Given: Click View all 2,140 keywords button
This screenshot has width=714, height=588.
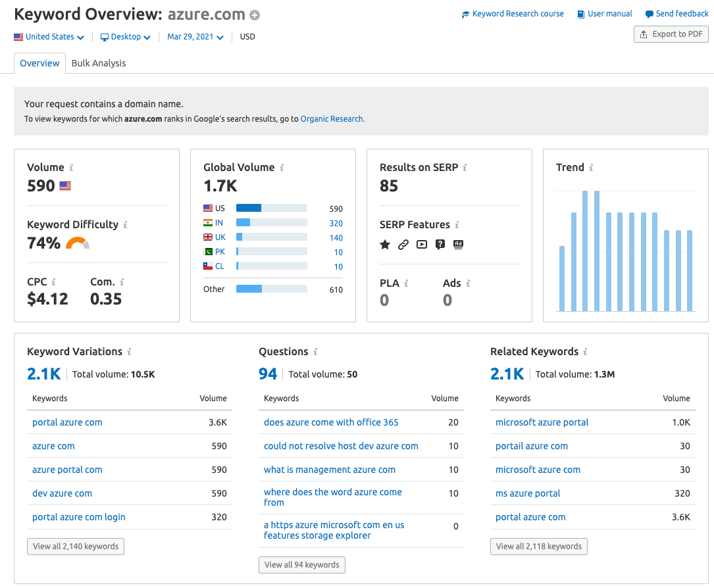Looking at the screenshot, I should click(x=76, y=547).
